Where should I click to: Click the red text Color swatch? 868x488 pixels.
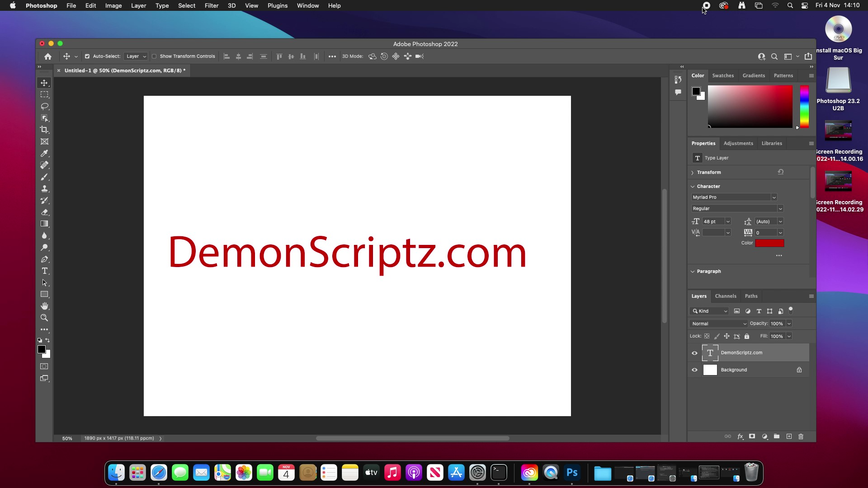[769, 243]
